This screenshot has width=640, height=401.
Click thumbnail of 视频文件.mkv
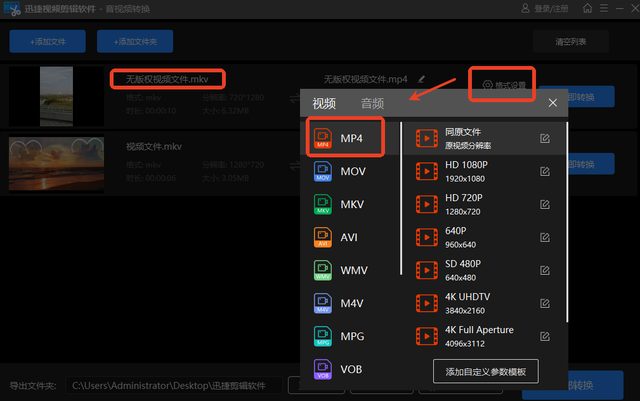coord(56,164)
